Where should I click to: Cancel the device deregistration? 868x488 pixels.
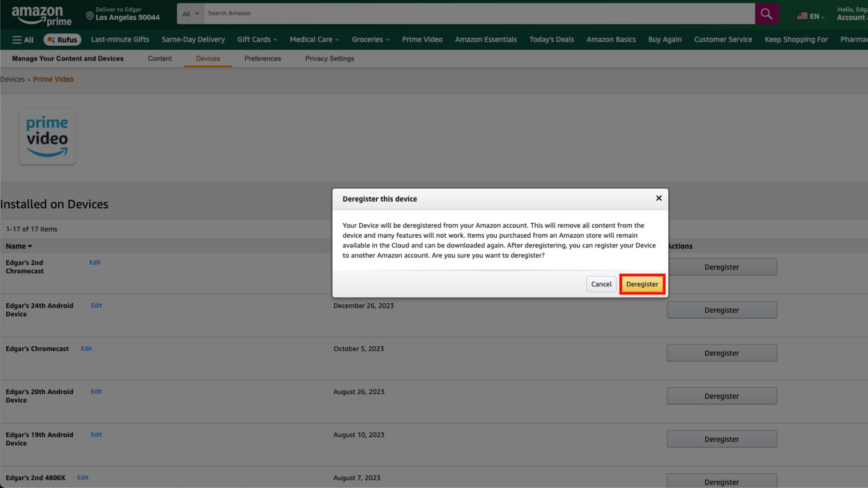(x=601, y=284)
